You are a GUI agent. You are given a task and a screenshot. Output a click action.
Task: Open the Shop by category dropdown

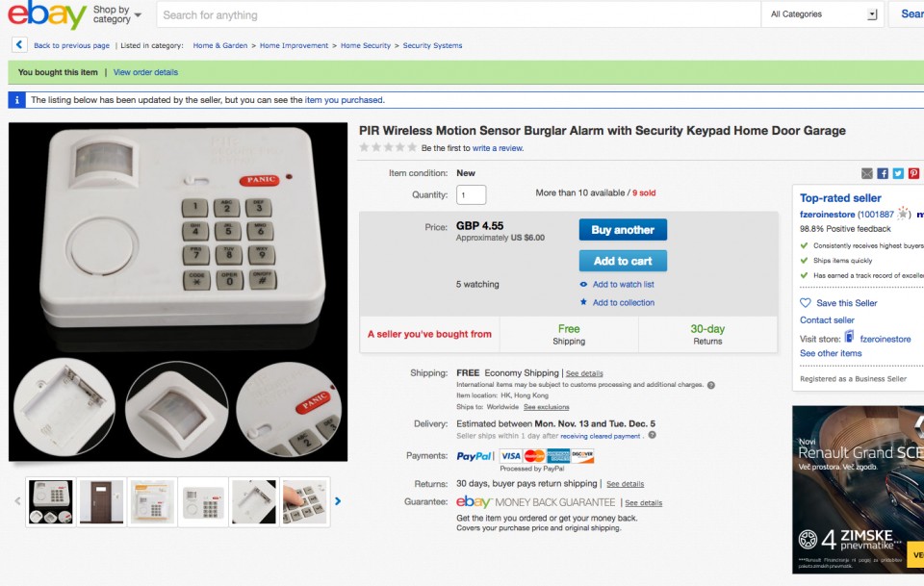117,14
